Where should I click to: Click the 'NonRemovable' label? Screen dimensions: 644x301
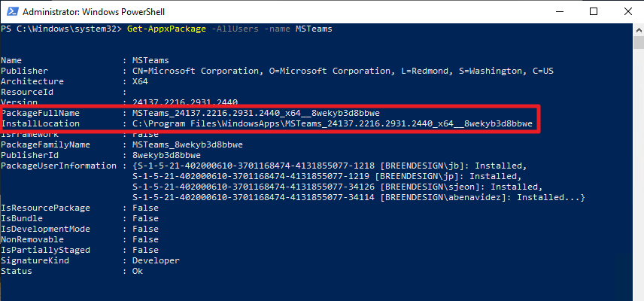point(32,239)
